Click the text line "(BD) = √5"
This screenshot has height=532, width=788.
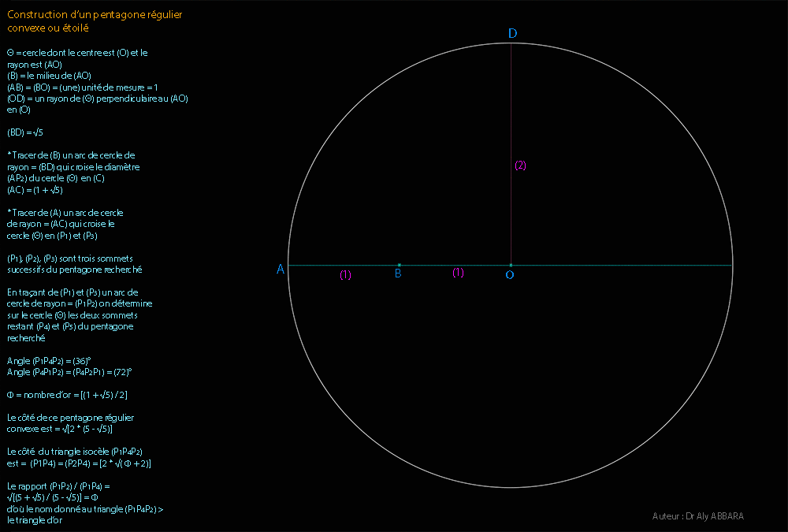click(24, 132)
